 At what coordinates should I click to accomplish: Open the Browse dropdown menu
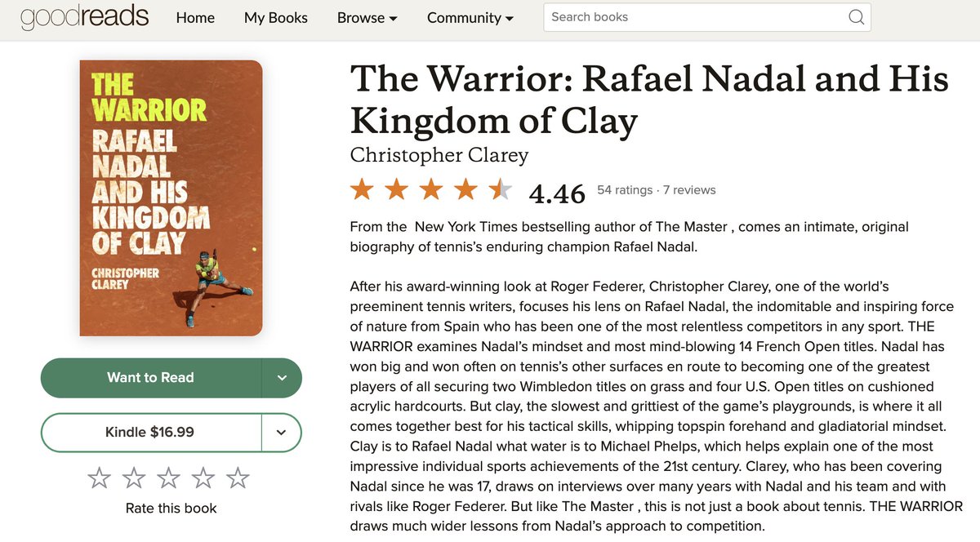367,17
